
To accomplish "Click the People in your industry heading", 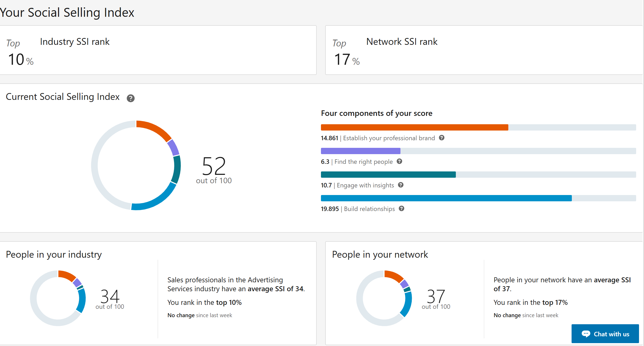I will [54, 255].
